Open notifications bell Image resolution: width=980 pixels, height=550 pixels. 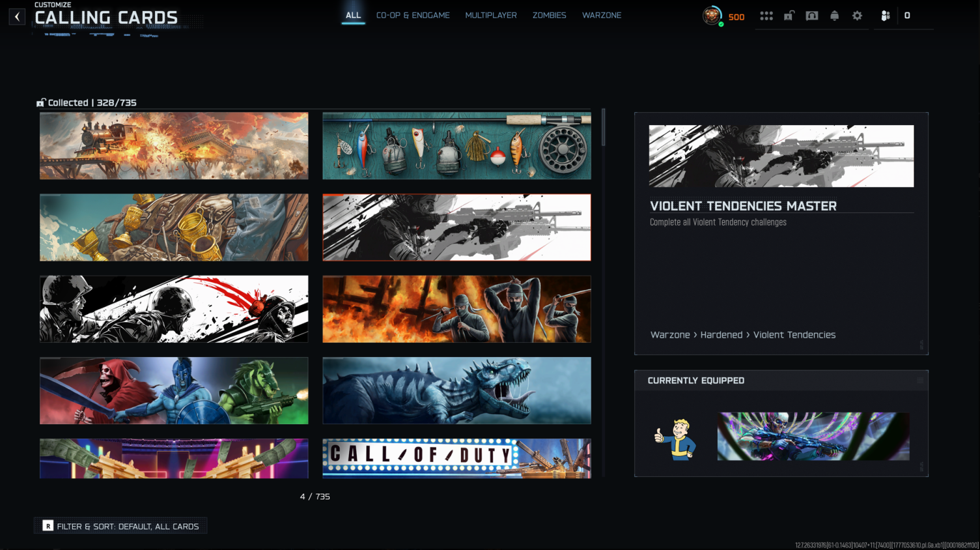835,16
